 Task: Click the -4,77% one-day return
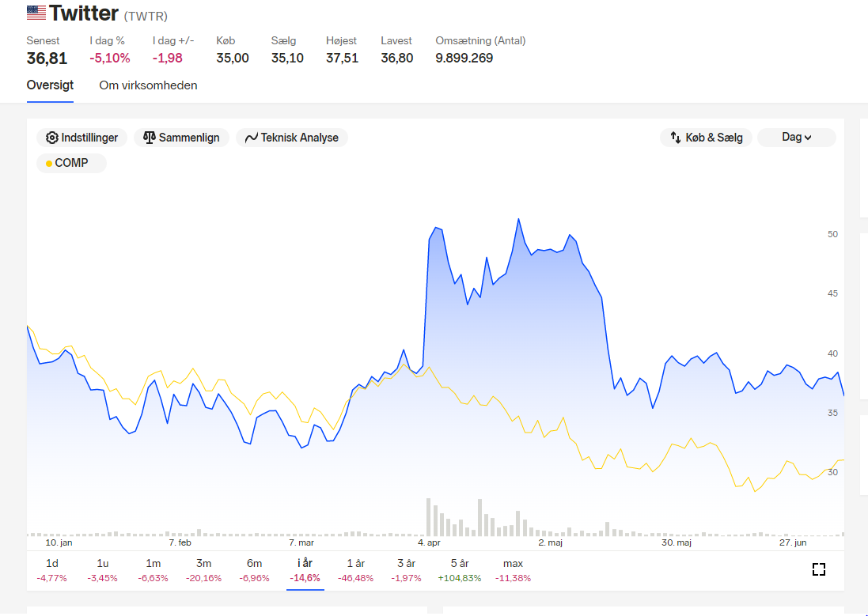pos(52,578)
